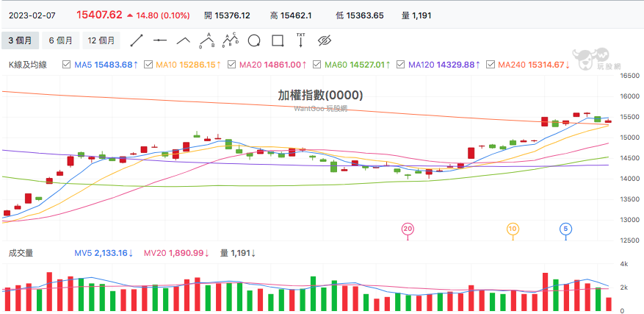This screenshot has width=644, height=314.
Task: Click the MV20 1,890.99 volume average
Action: (x=177, y=253)
